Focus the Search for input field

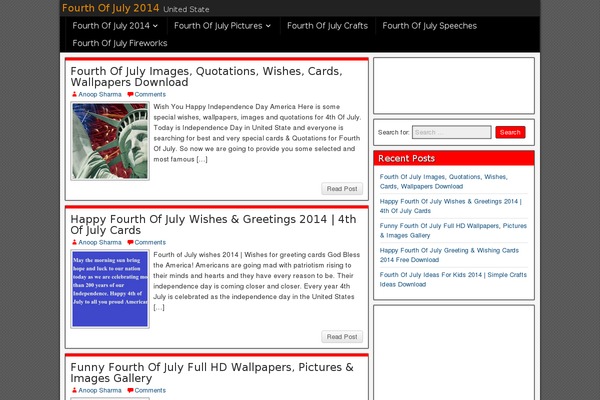452,132
